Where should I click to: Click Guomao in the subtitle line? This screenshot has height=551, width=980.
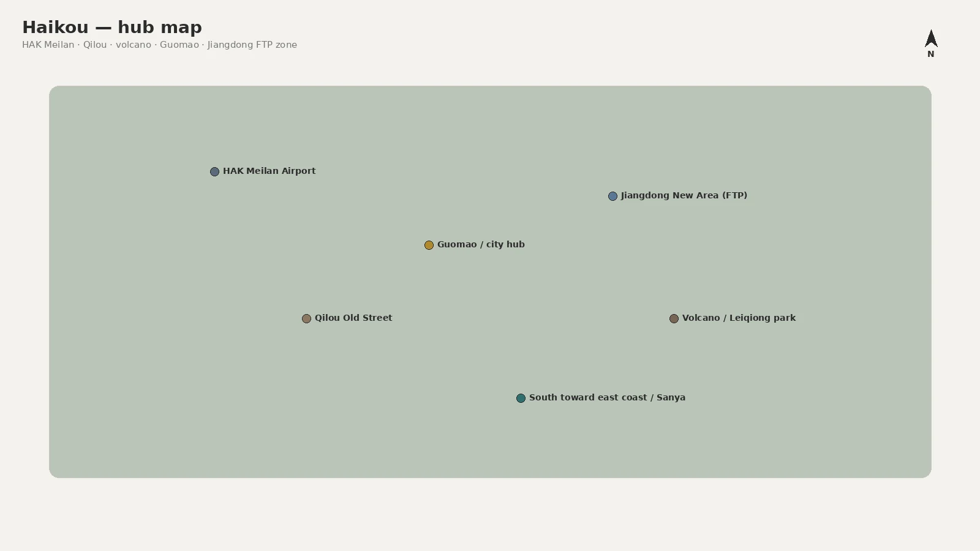click(x=179, y=45)
